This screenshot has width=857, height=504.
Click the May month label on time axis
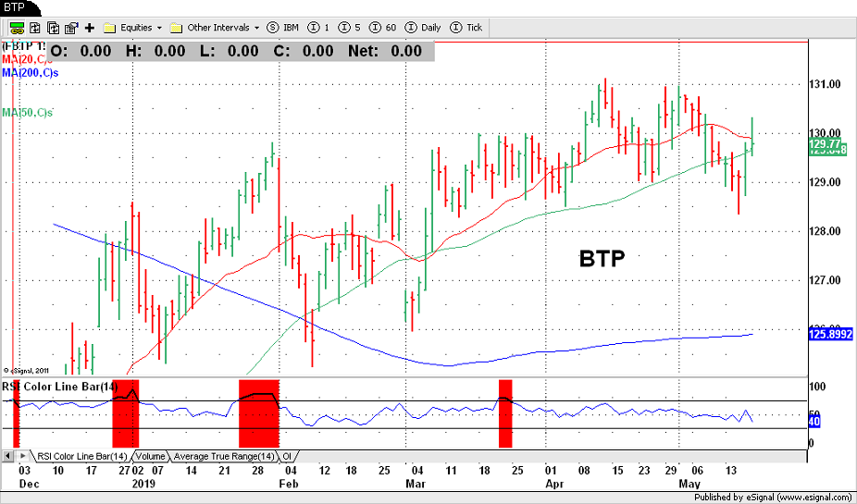point(689,484)
